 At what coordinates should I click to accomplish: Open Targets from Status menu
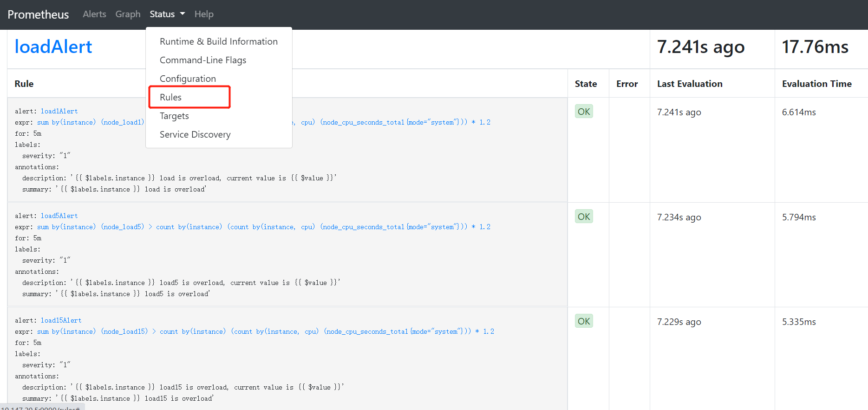(x=219, y=116)
